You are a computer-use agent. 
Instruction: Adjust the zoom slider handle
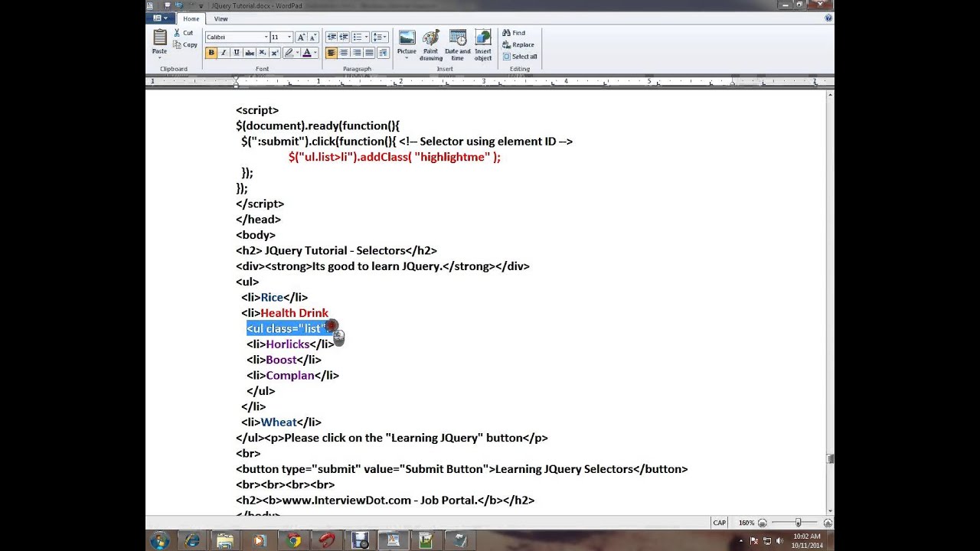coord(798,523)
